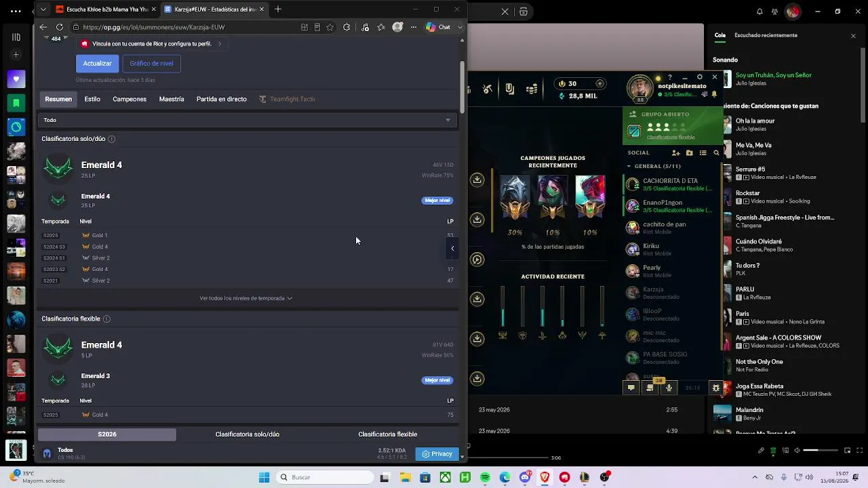The width and height of the screenshot is (868, 488).
Task: Select the Resumen tab
Action: [58, 99]
